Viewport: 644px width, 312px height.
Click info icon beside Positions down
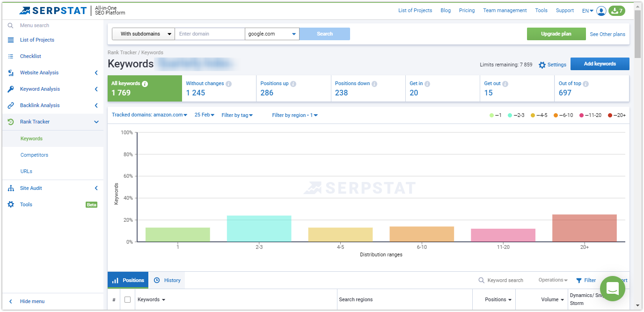click(x=374, y=84)
